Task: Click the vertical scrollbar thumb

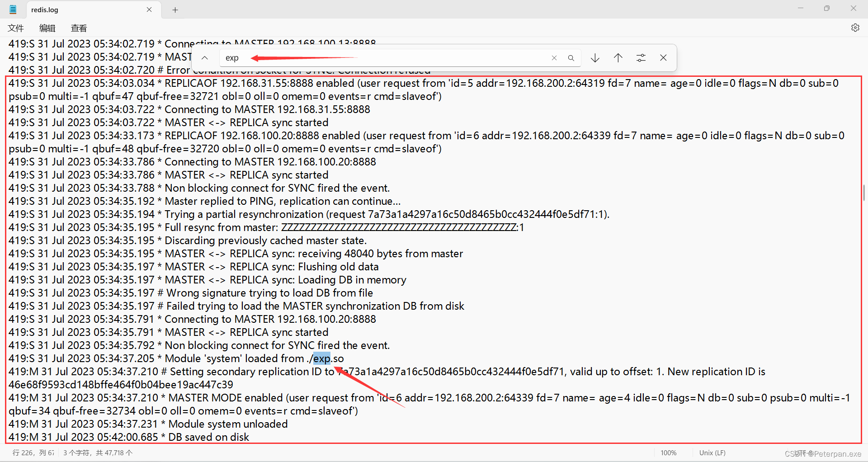Action: click(864, 193)
